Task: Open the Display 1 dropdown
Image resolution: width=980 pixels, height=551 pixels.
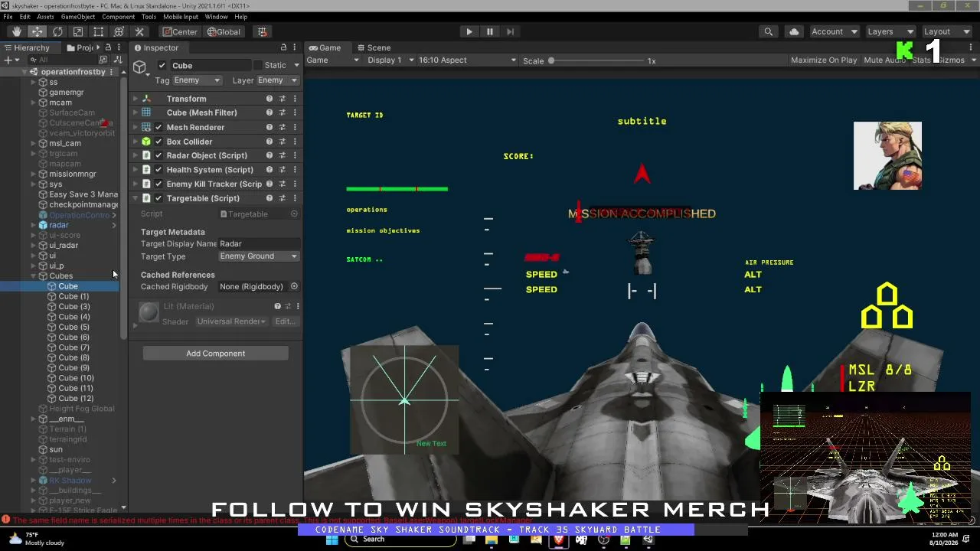Action: pyautogui.click(x=390, y=60)
